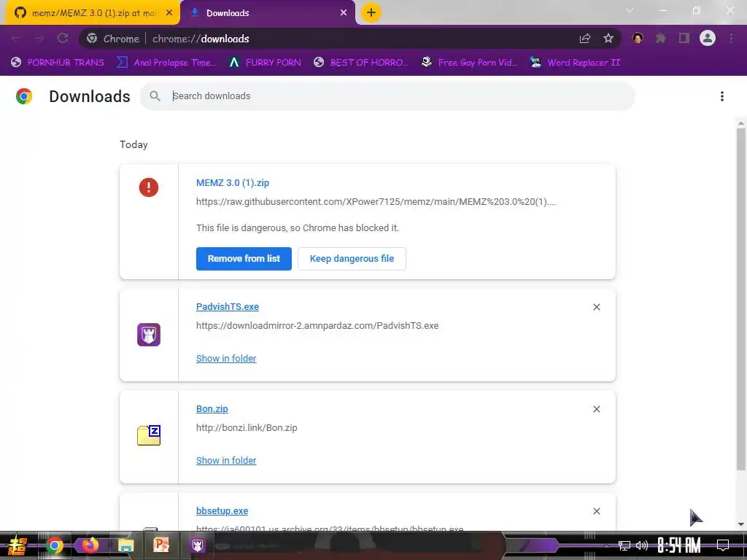Show PadvishTS.exe in folder

[226, 359]
